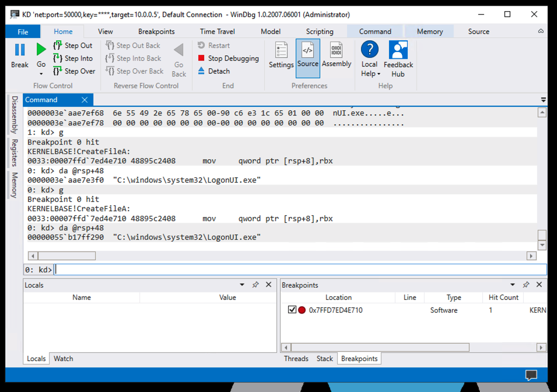This screenshot has width=557, height=392.
Task: Open the Source ribbon tab
Action: tap(478, 32)
